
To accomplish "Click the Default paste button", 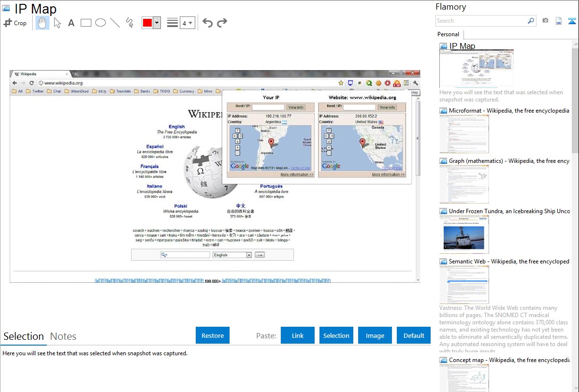I will [414, 335].
